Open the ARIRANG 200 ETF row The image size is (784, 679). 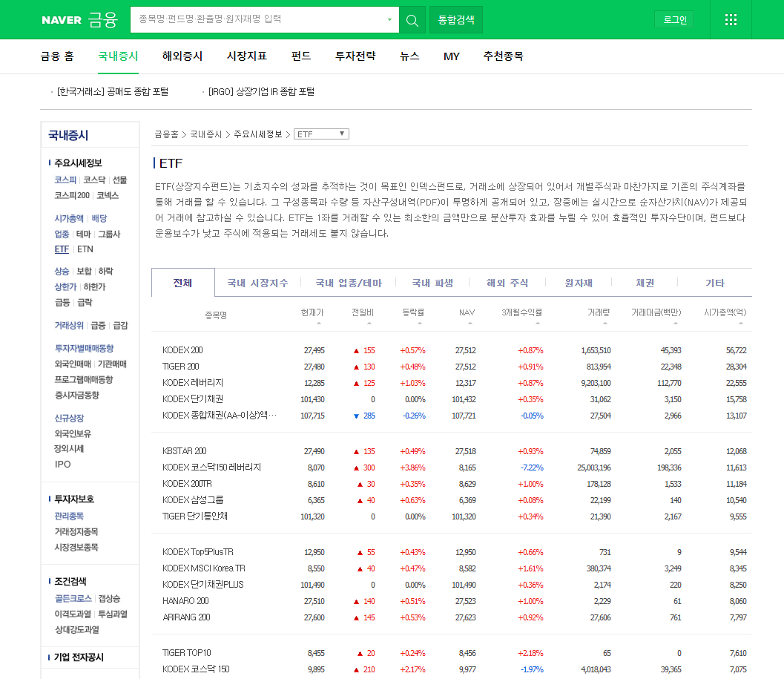click(186, 617)
